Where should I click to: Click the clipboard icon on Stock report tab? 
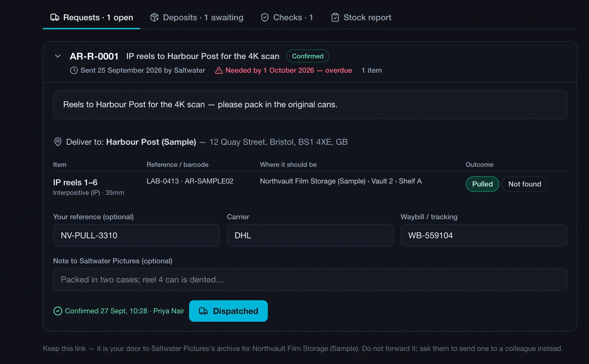tap(335, 17)
